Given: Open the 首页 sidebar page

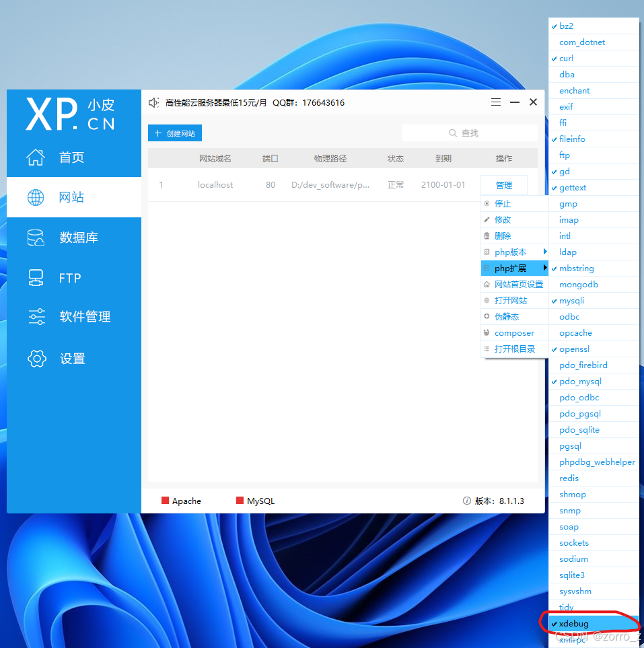Looking at the screenshot, I should (74, 157).
